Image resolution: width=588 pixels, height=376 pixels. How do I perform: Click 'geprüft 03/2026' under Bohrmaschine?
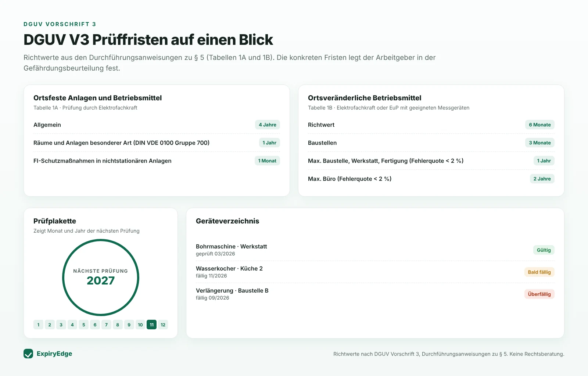[x=215, y=254]
